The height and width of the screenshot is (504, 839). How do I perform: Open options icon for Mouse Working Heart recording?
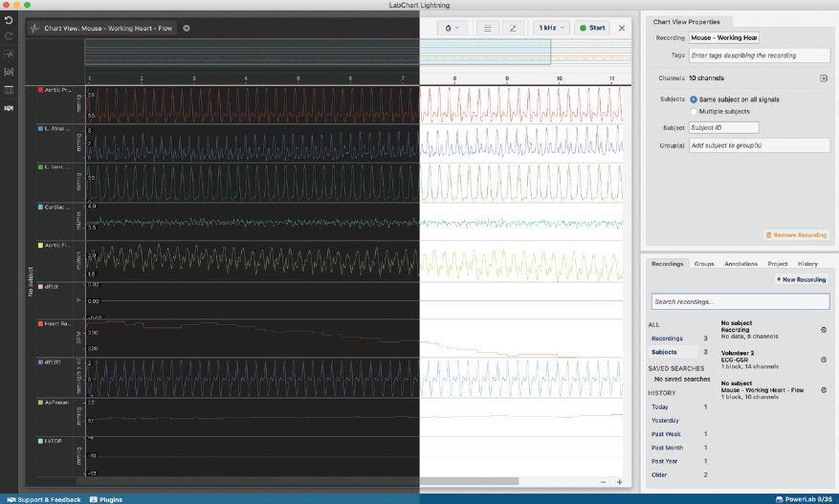(x=824, y=390)
